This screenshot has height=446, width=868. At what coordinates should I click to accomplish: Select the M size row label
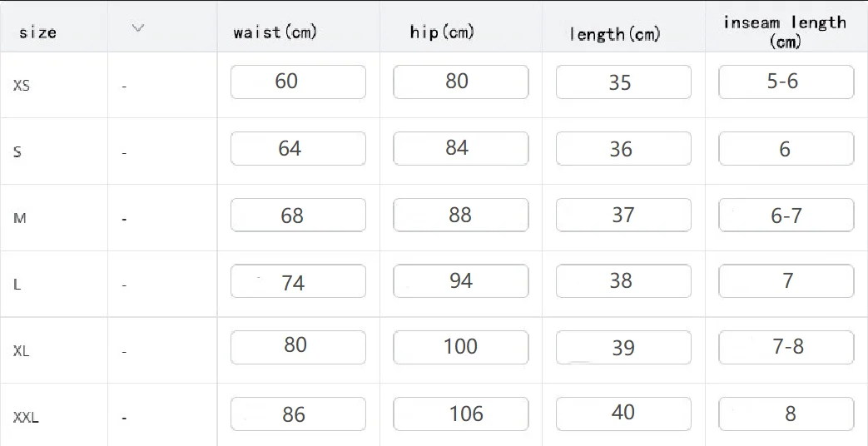click(20, 218)
